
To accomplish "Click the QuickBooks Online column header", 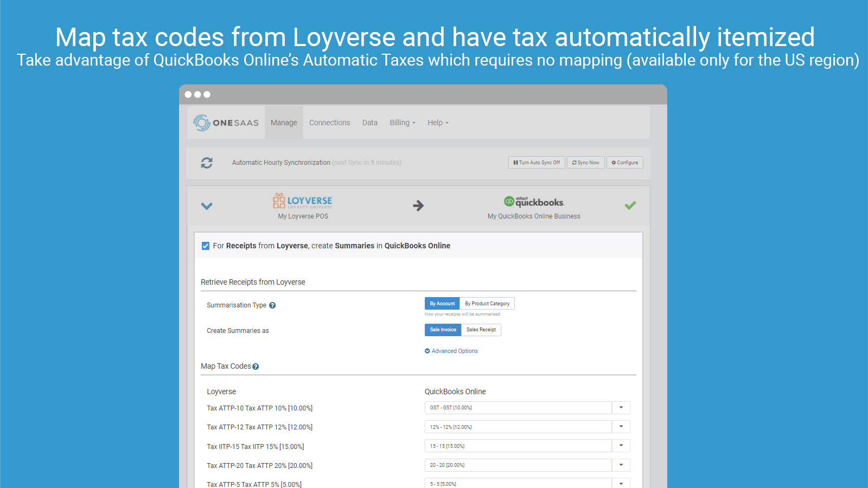I will tap(455, 391).
